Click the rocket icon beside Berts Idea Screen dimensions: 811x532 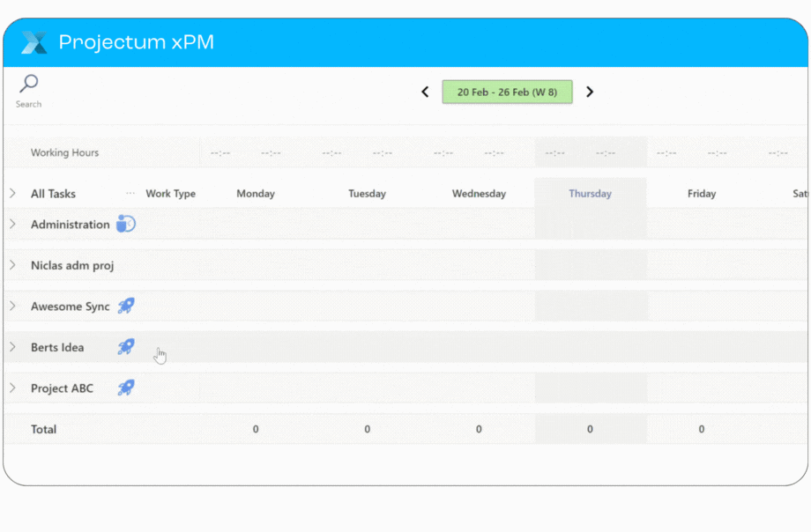pos(126,347)
